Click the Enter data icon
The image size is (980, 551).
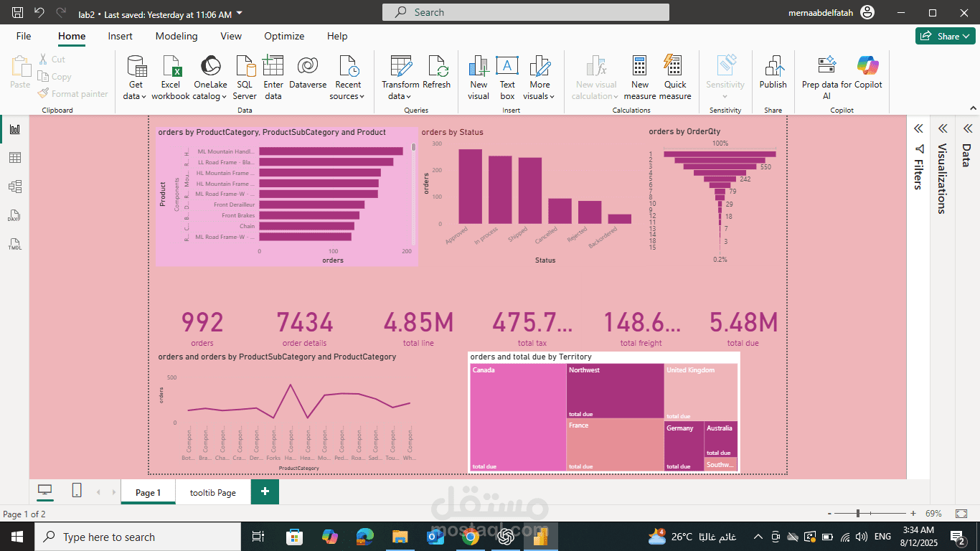(273, 66)
